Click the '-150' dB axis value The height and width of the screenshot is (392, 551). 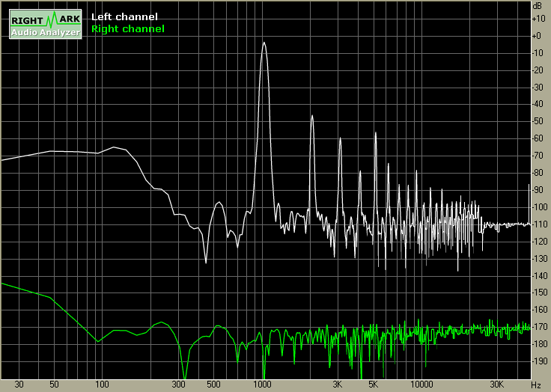(540, 293)
